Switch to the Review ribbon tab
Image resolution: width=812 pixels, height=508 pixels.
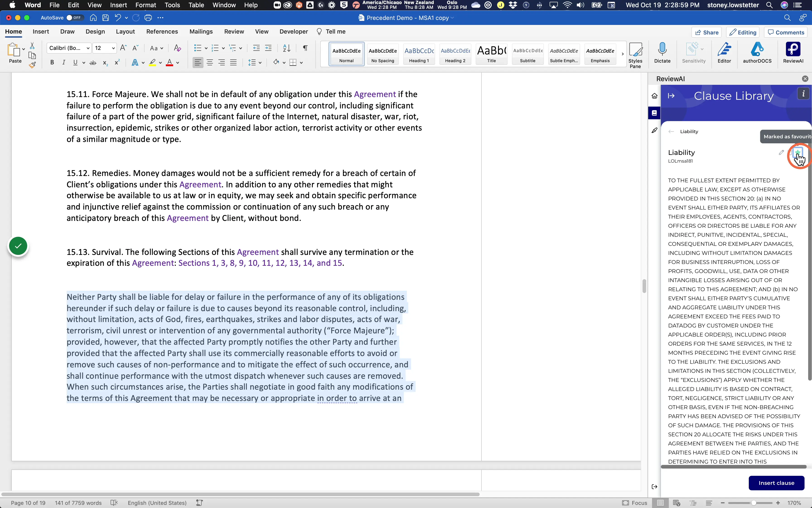pos(234,32)
